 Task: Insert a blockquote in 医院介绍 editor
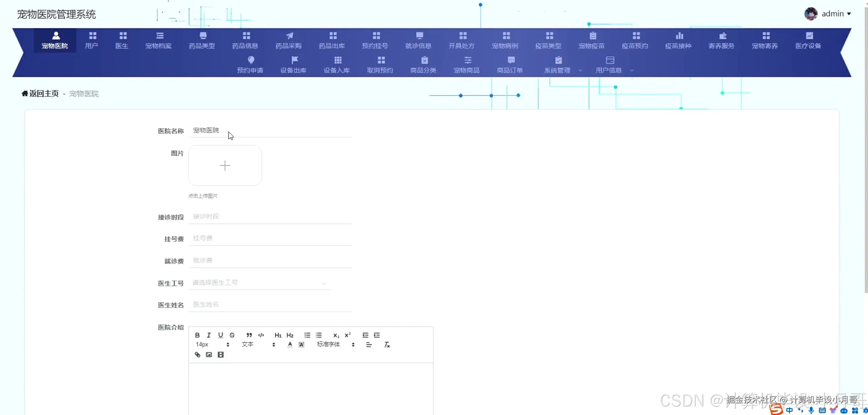[x=249, y=335]
